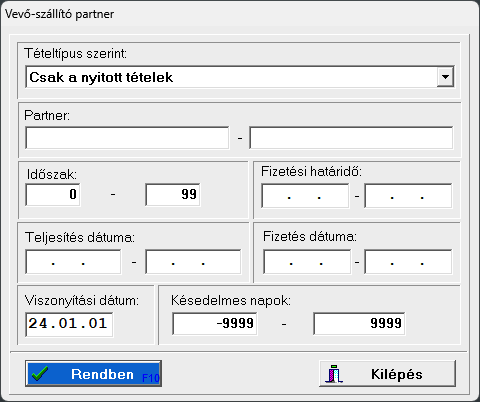Click the Időszak start field showing 0
This screenshot has width=480, height=402.
(x=53, y=194)
